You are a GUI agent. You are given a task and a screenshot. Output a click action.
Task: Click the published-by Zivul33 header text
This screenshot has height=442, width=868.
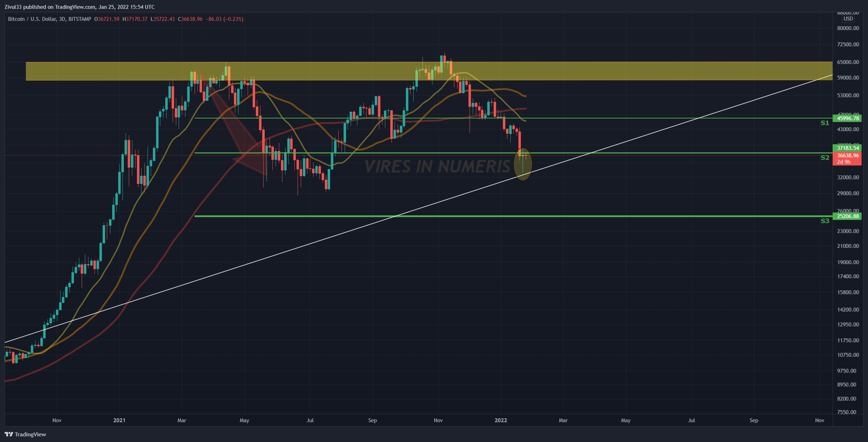tap(79, 7)
